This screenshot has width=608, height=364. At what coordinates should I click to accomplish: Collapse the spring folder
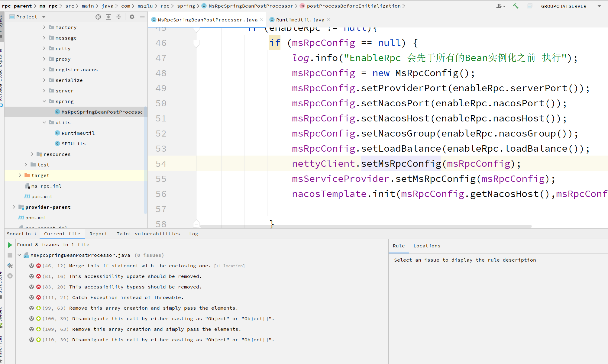click(x=44, y=101)
